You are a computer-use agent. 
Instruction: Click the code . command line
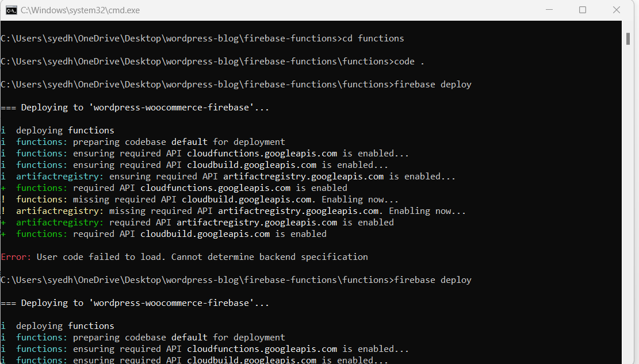tap(408, 61)
